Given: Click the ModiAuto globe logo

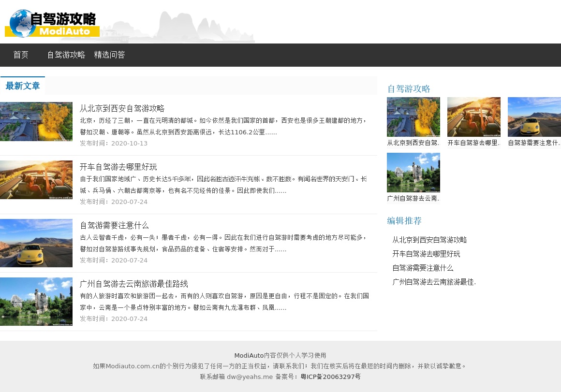Looking at the screenshot, I should pos(52,23).
